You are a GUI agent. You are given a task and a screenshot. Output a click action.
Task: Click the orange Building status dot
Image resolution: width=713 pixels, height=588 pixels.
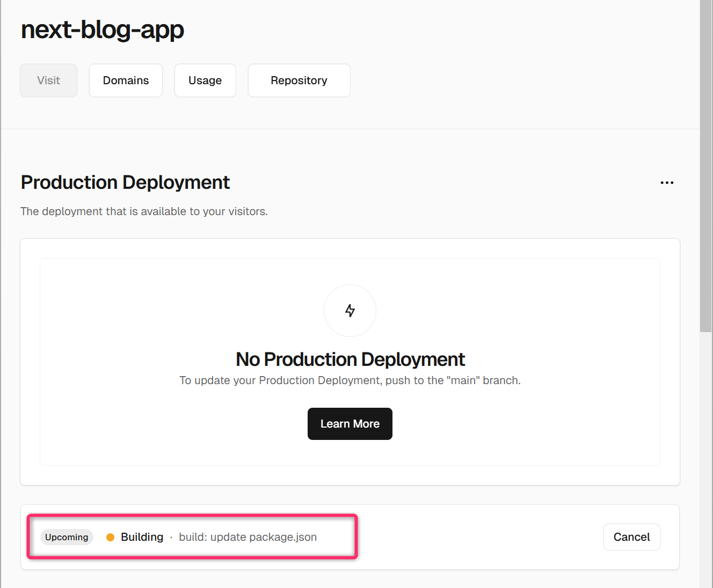coord(111,537)
